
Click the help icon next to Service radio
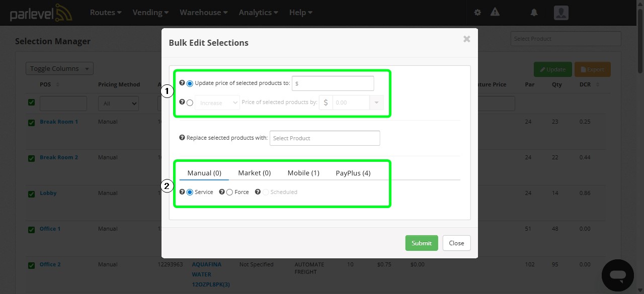182,191
